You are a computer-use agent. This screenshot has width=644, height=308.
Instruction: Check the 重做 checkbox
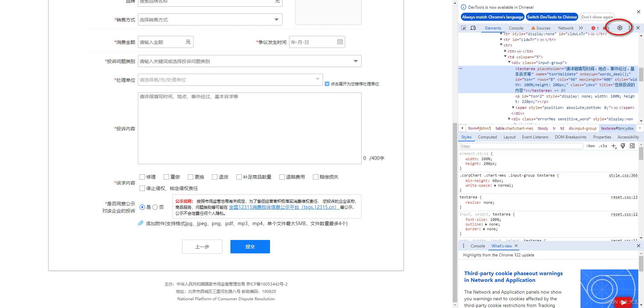166,177
